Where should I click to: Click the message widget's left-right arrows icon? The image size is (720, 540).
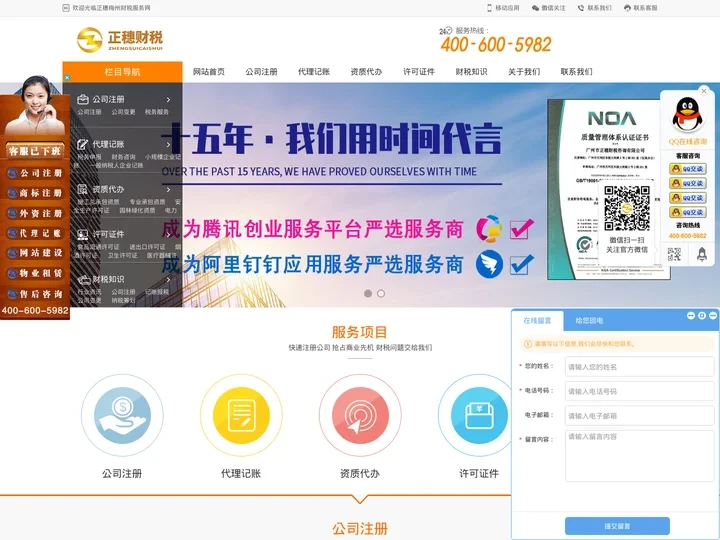click(691, 315)
